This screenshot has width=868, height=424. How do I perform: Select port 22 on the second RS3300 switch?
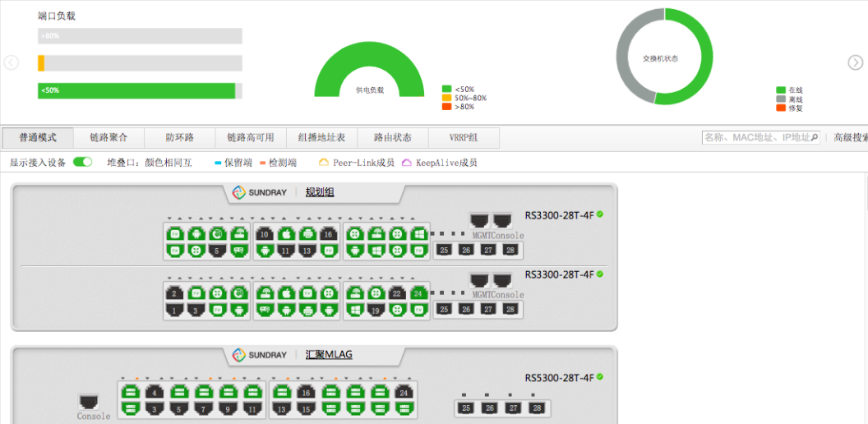click(397, 293)
